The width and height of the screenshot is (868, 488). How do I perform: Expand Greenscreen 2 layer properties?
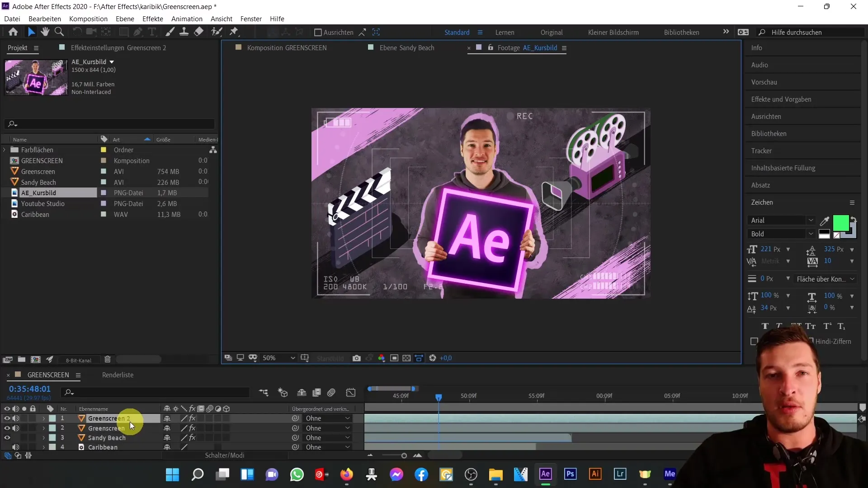click(43, 419)
